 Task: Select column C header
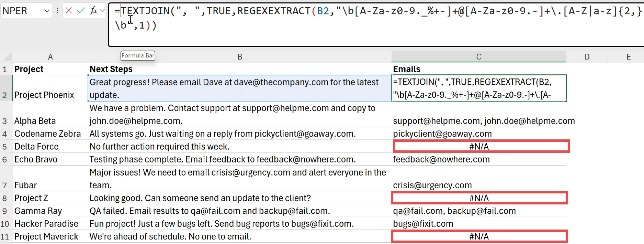[x=479, y=57]
